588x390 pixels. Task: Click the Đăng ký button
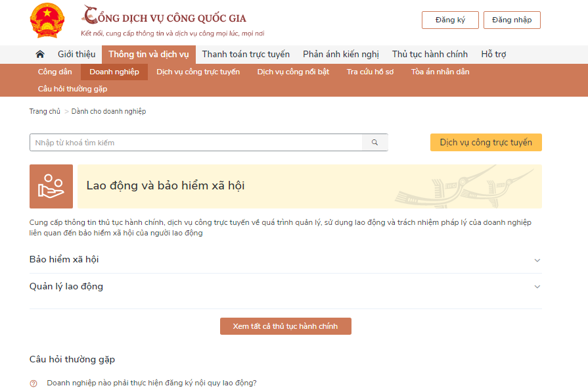click(x=450, y=20)
